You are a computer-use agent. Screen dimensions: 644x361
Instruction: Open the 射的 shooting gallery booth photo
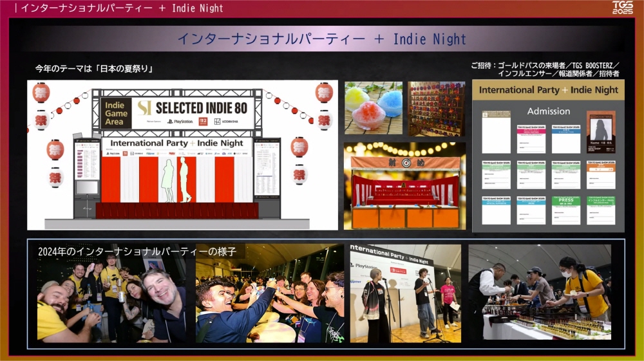404,186
